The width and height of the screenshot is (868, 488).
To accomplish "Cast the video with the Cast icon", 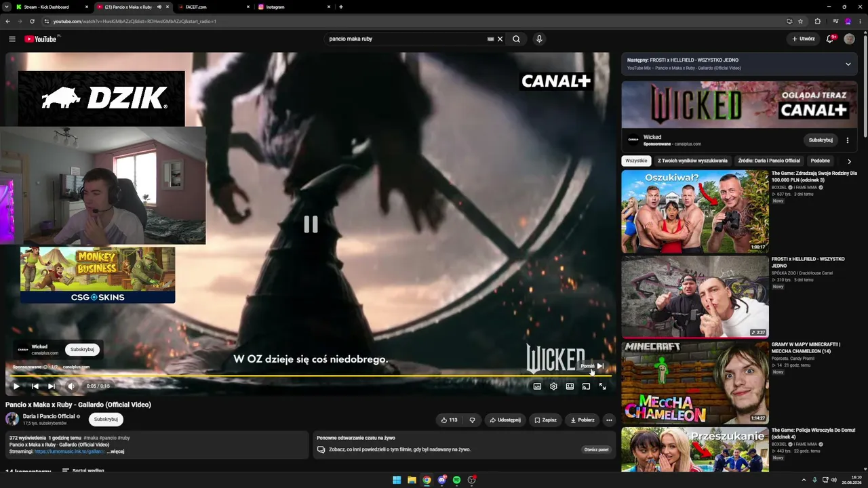I will click(586, 386).
